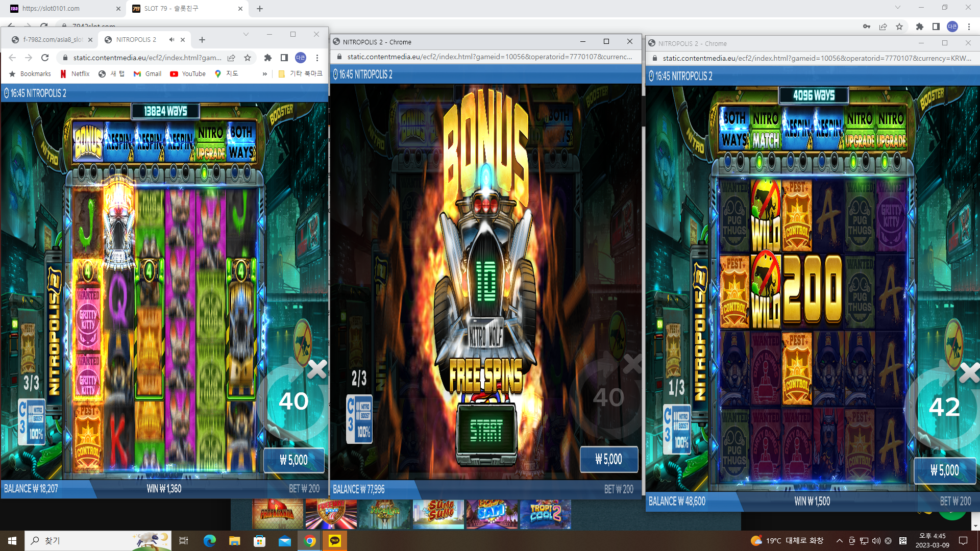This screenshot has width=980, height=551.
Task: Open tab search chevron in the left window
Action: [246, 34]
